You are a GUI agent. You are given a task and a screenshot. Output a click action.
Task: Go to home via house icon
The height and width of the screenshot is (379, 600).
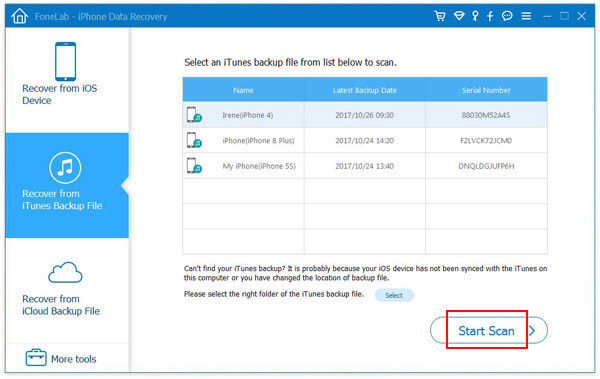point(19,16)
